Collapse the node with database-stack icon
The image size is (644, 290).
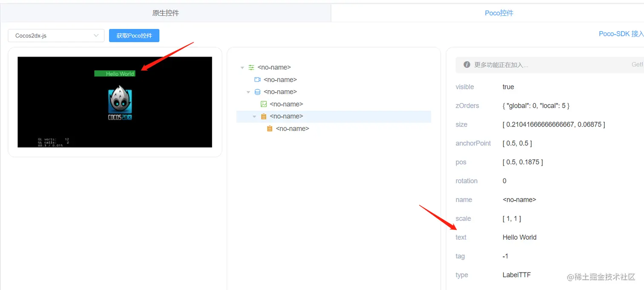tap(248, 92)
